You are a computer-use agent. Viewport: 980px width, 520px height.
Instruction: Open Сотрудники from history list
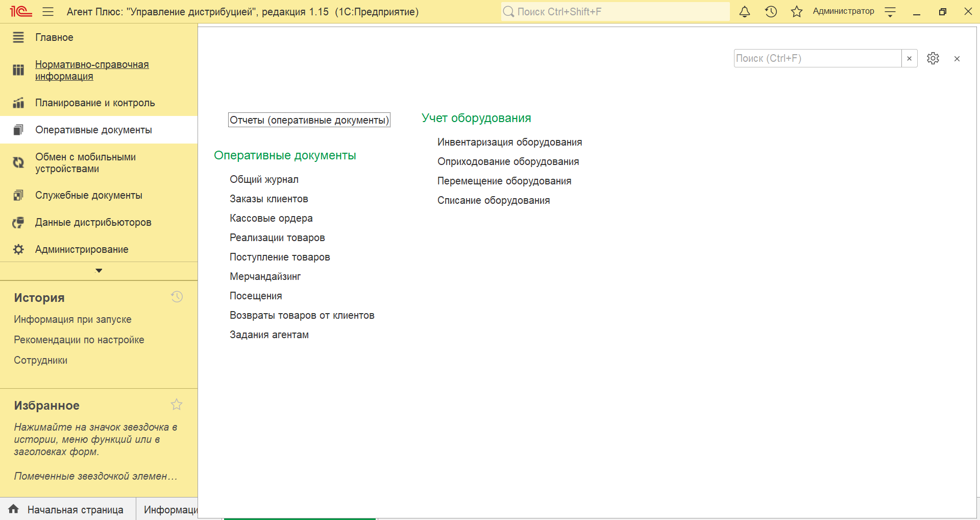point(40,360)
